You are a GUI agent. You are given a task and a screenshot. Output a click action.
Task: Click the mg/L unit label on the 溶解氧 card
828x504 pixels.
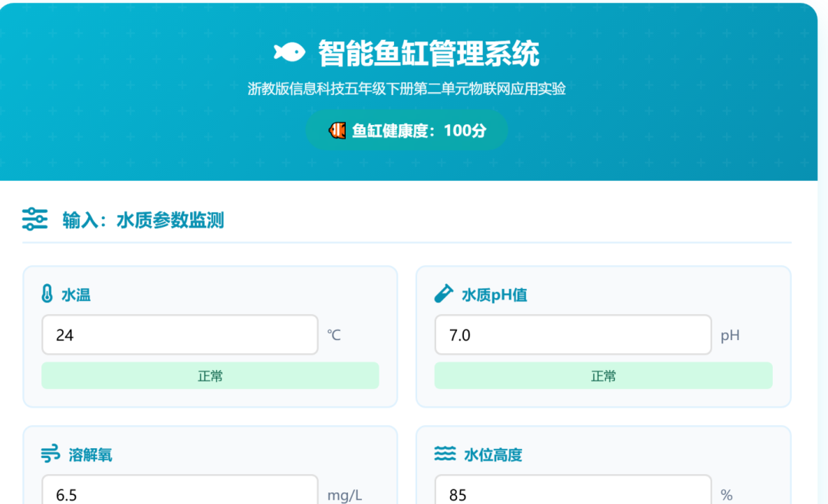tap(346, 494)
